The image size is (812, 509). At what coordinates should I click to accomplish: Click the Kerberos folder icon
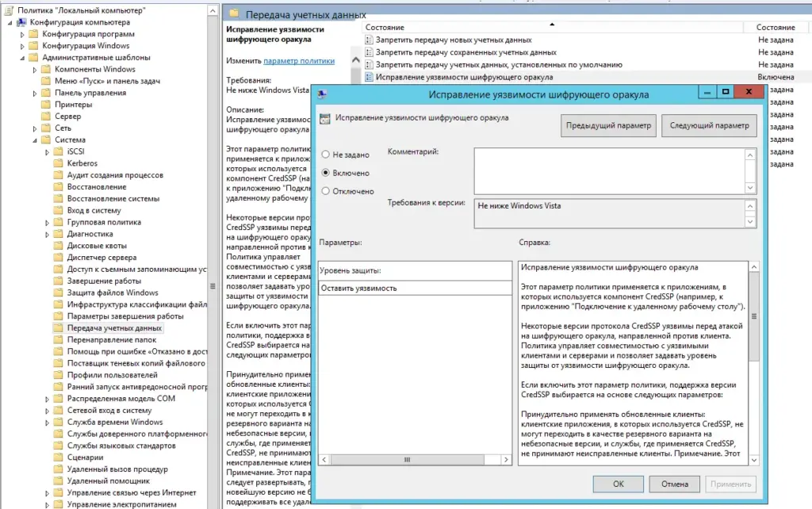[x=59, y=163]
